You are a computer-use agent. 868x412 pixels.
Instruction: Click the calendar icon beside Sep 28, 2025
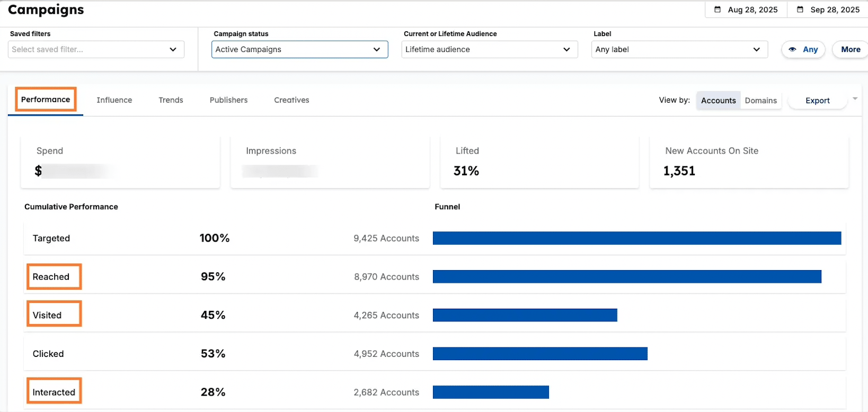[800, 10]
